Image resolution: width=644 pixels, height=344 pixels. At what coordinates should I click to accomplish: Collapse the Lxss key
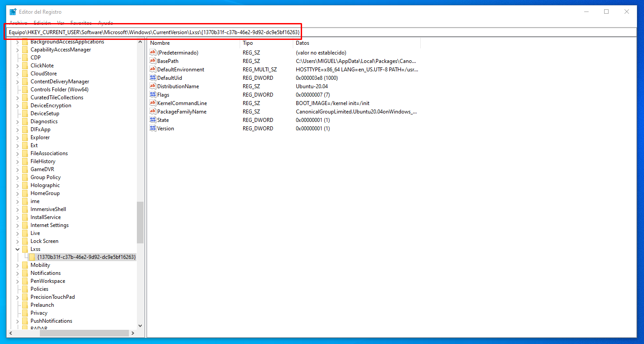tap(18, 249)
